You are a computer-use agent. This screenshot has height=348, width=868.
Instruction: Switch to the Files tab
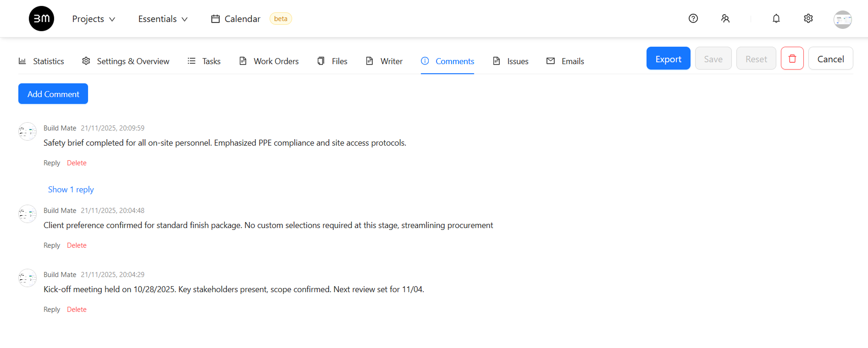coord(332,61)
